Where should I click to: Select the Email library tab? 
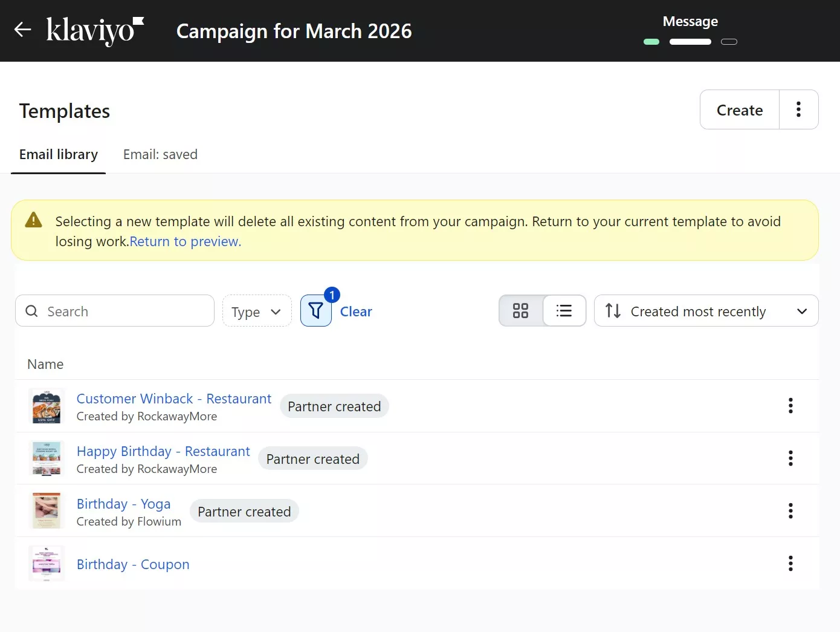pos(59,154)
